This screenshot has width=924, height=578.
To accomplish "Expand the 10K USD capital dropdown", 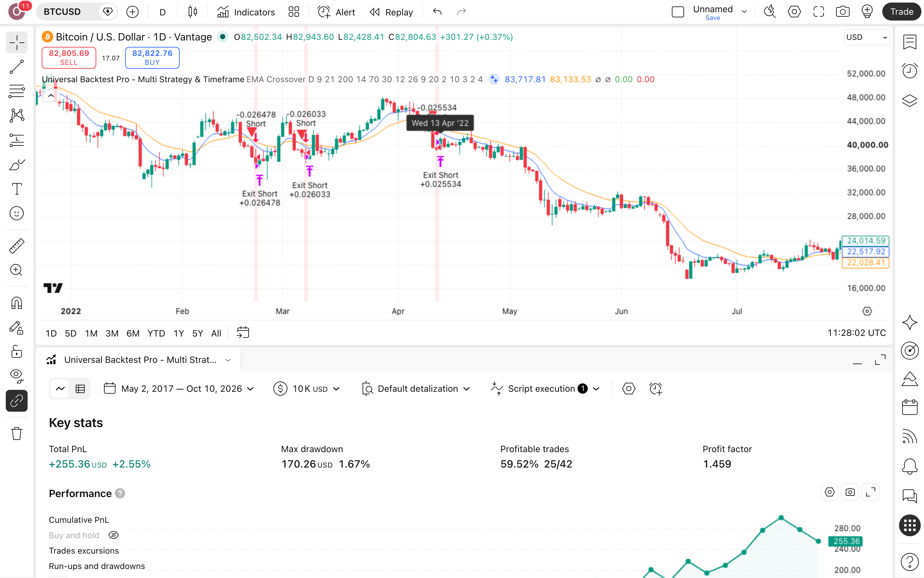I will click(x=307, y=389).
